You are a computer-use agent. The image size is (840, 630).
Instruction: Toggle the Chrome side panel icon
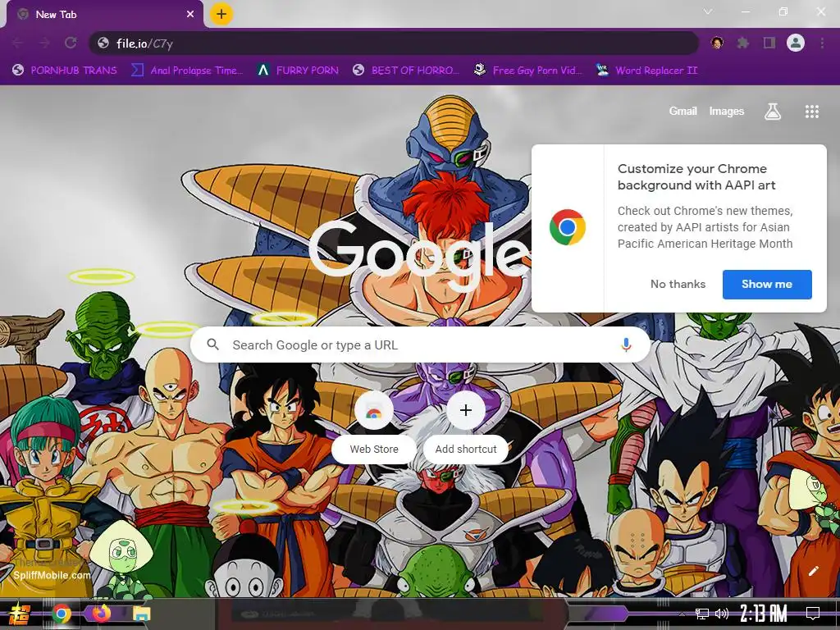769,43
